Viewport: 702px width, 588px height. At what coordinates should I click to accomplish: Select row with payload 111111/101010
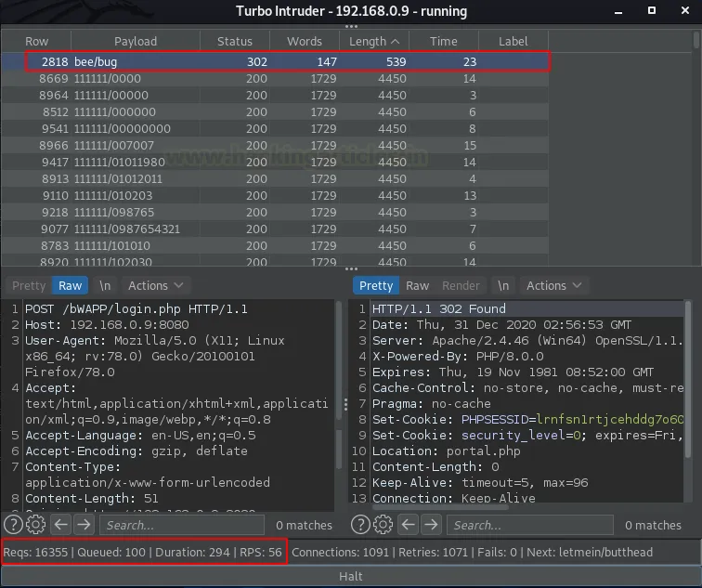tap(275, 245)
